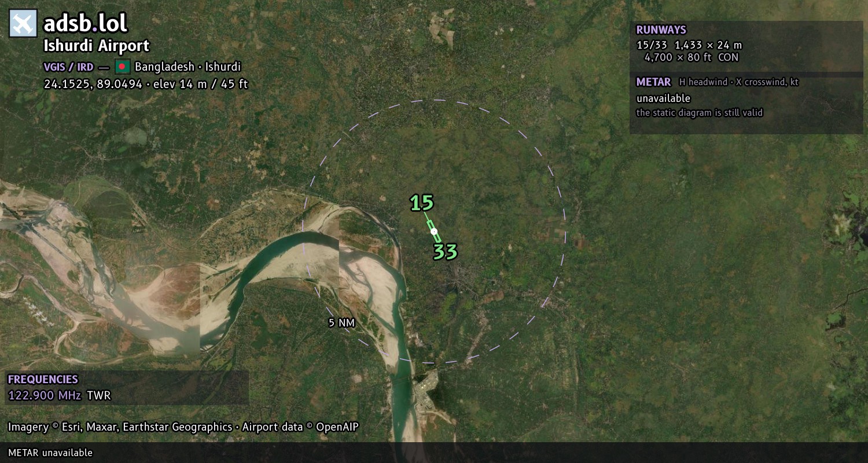Select the runway 33 label
Image resolution: width=868 pixels, height=463 pixels.
click(446, 252)
